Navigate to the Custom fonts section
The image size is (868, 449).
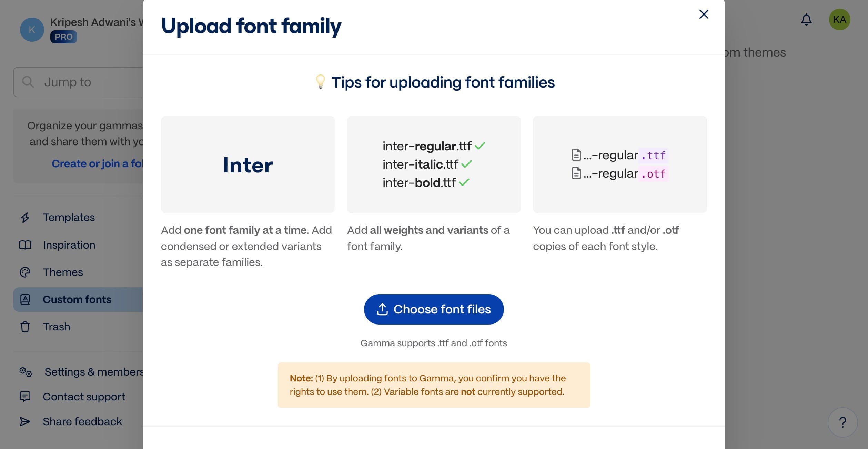(x=77, y=299)
